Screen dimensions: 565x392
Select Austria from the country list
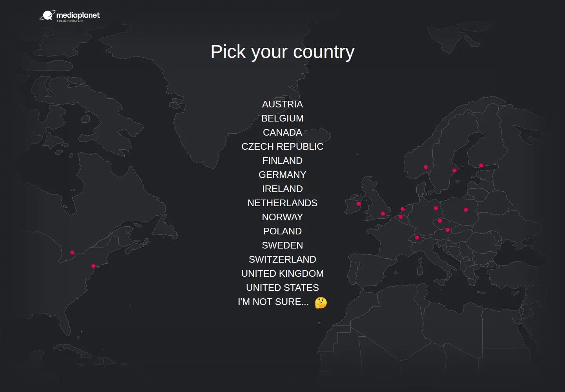282,104
